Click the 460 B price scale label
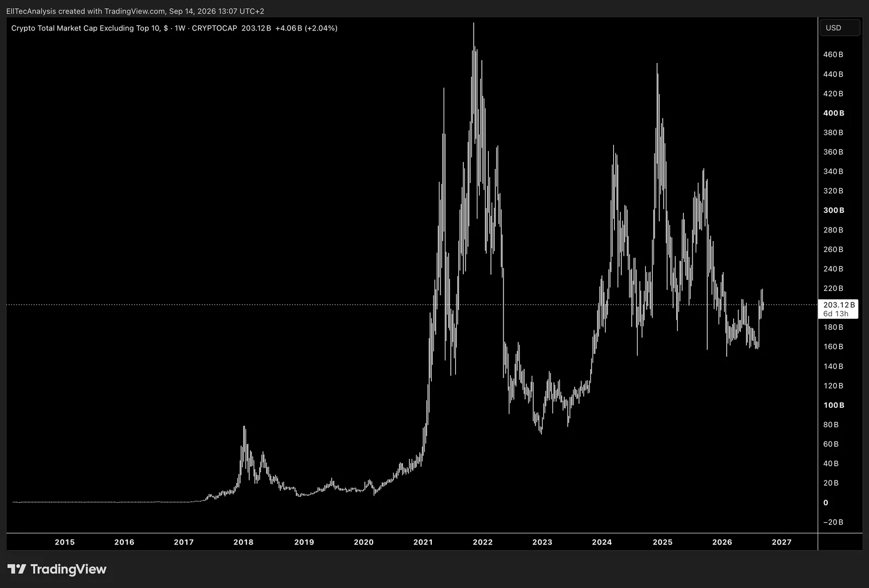The width and height of the screenshot is (869, 588). point(833,54)
